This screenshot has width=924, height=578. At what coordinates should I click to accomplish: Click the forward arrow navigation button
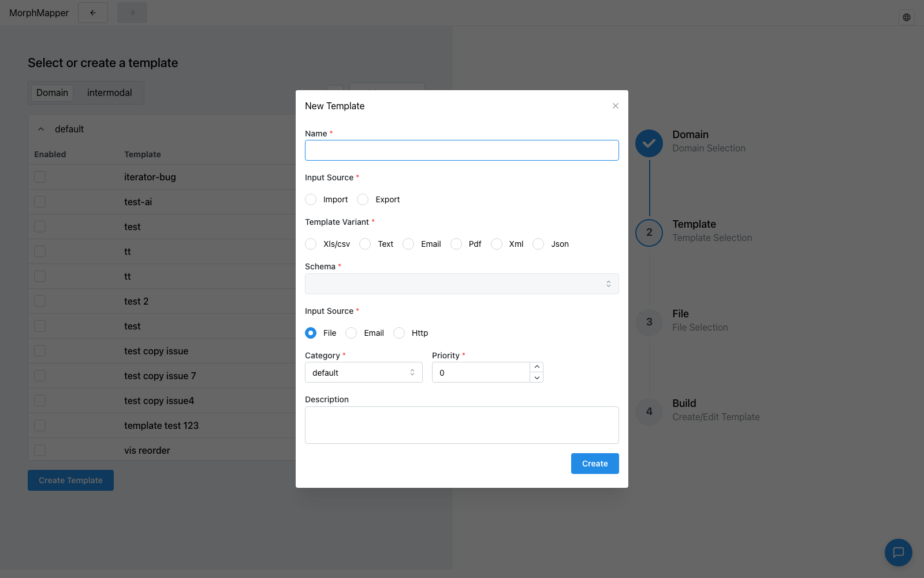132,13
